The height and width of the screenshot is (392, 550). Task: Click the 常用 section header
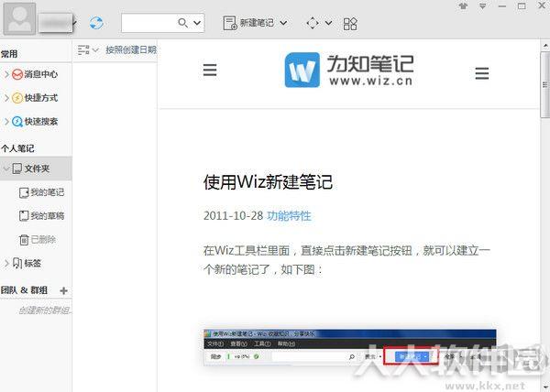9,54
